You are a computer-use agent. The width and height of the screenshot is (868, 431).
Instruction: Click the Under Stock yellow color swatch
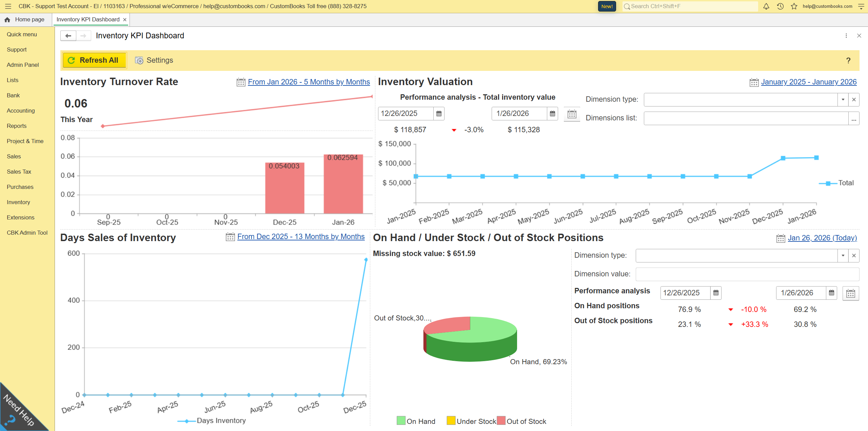(x=451, y=420)
